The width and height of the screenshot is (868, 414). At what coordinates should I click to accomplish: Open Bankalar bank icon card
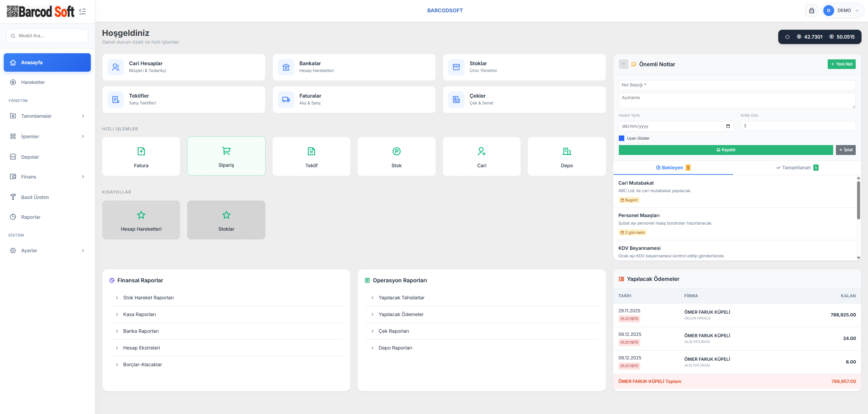tap(286, 67)
